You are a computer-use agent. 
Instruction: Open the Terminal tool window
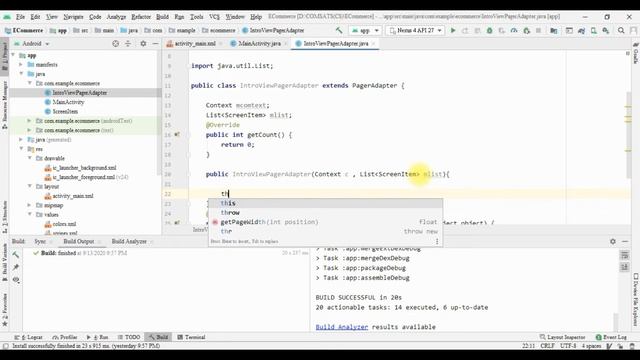point(191,337)
